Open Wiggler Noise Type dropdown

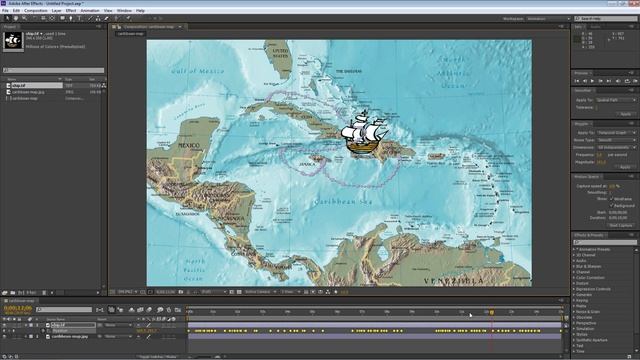click(616, 140)
